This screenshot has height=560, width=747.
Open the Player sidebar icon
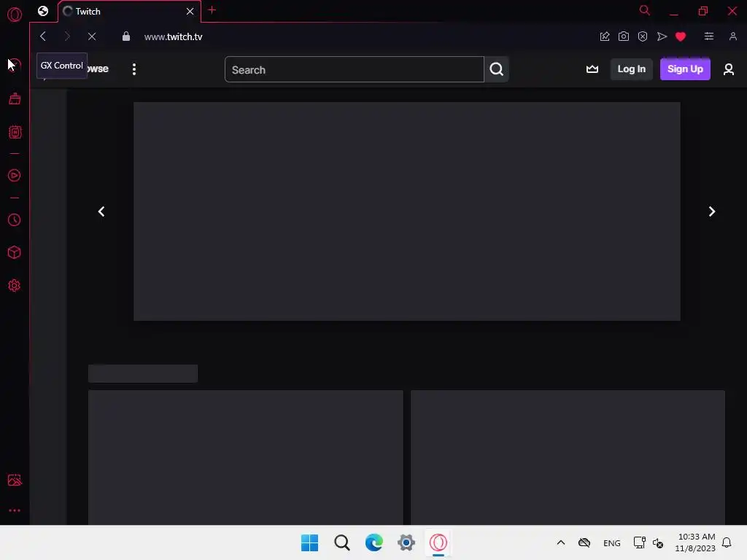tap(15, 175)
